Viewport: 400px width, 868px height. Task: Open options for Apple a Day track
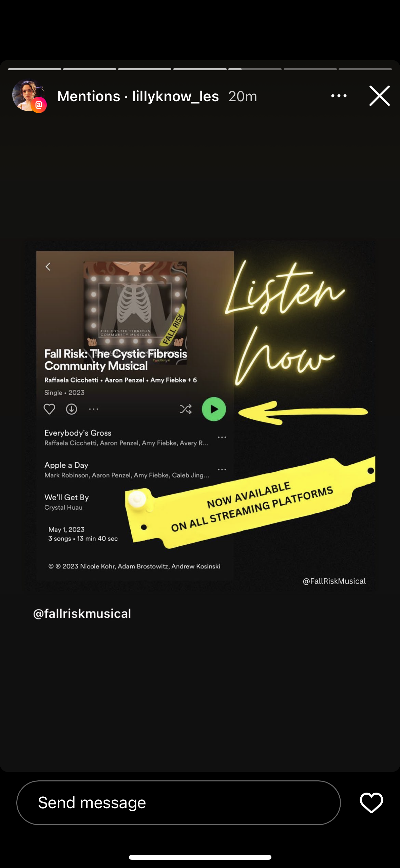coord(222,470)
